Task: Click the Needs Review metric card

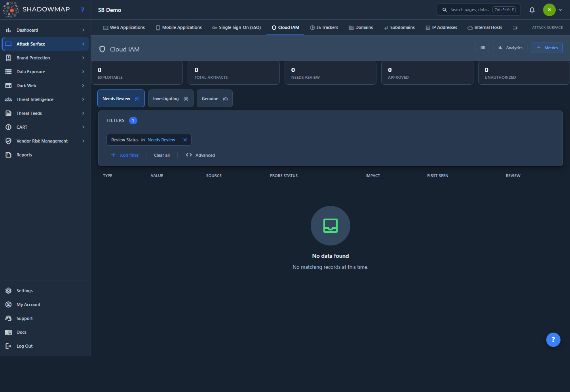Action: tap(331, 73)
